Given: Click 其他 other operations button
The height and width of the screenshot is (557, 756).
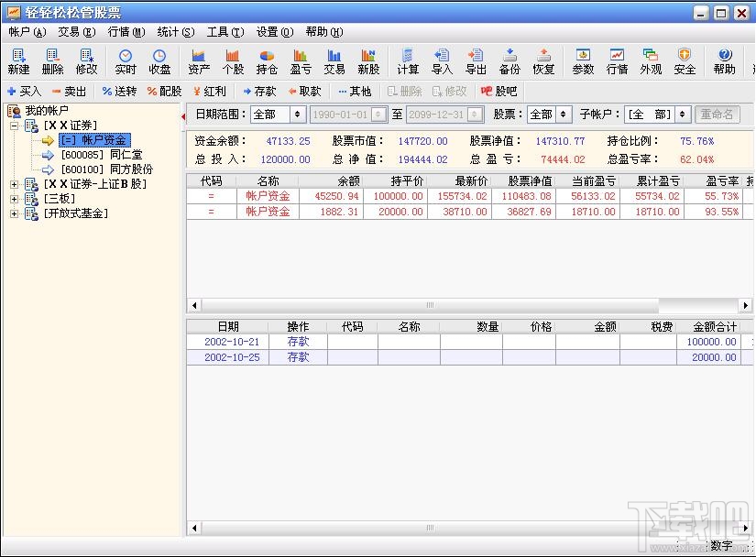Looking at the screenshot, I should (355, 91).
